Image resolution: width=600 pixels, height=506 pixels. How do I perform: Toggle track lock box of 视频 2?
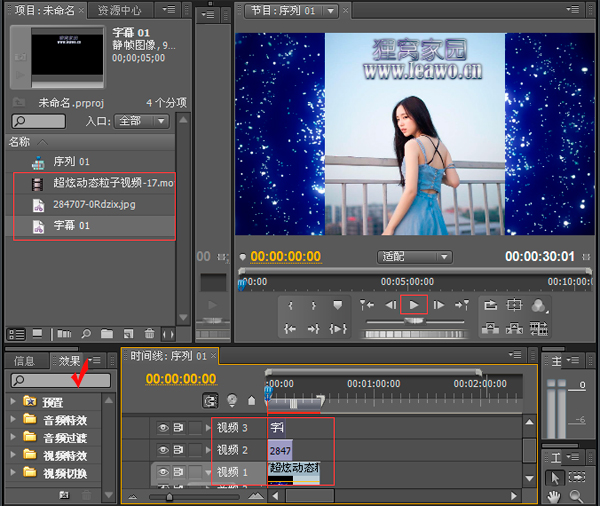click(x=195, y=450)
